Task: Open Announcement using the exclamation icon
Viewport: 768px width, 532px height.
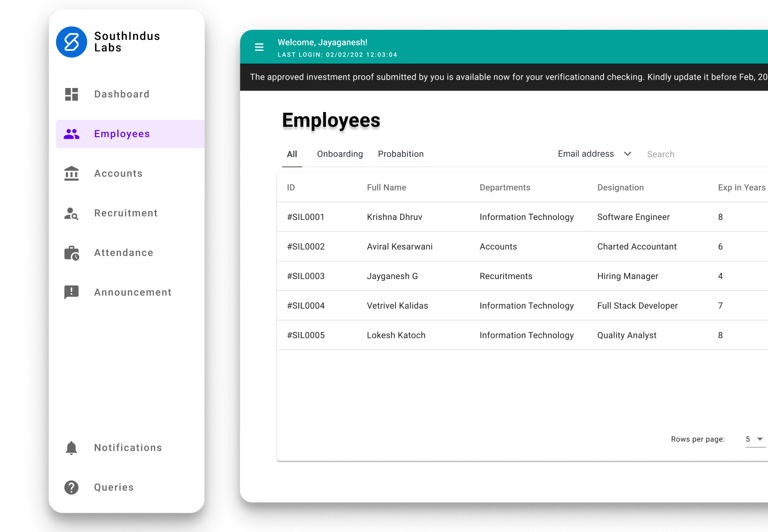Action: click(x=71, y=292)
